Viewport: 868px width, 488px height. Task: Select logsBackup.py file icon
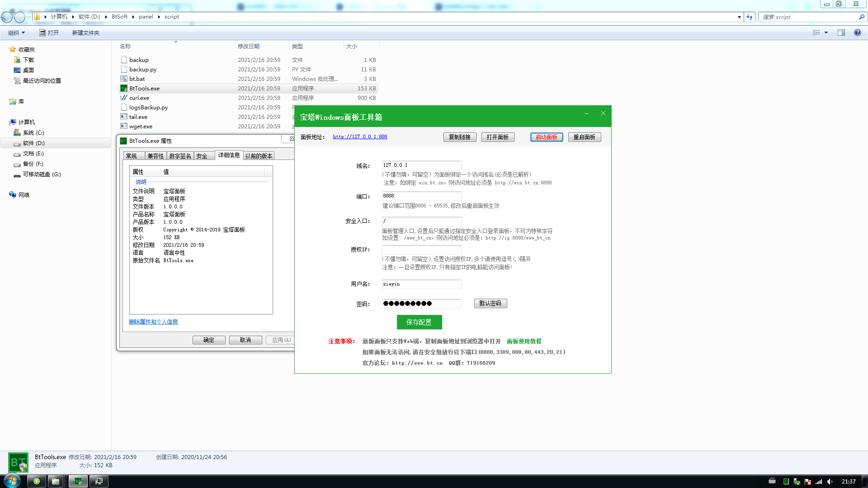(124, 108)
